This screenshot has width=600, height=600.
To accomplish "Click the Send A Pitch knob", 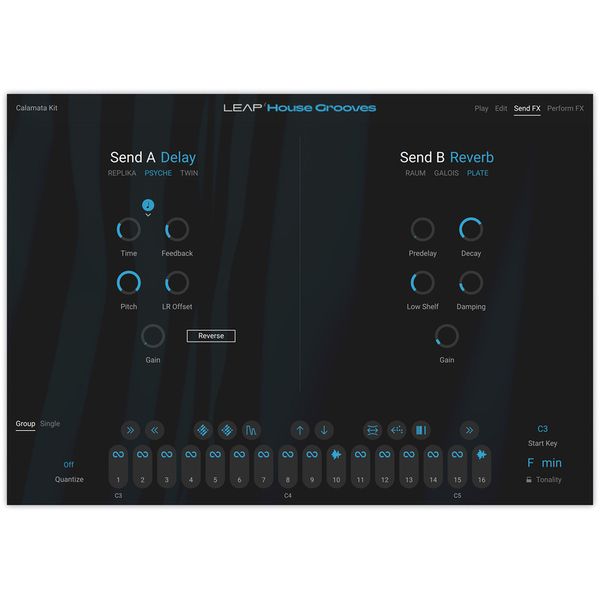I will point(129,283).
